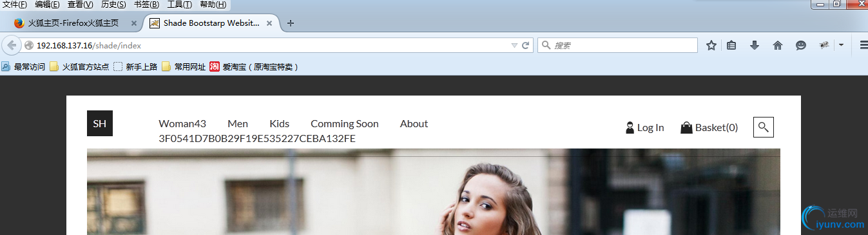Open the 查看(V) menu

81,5
